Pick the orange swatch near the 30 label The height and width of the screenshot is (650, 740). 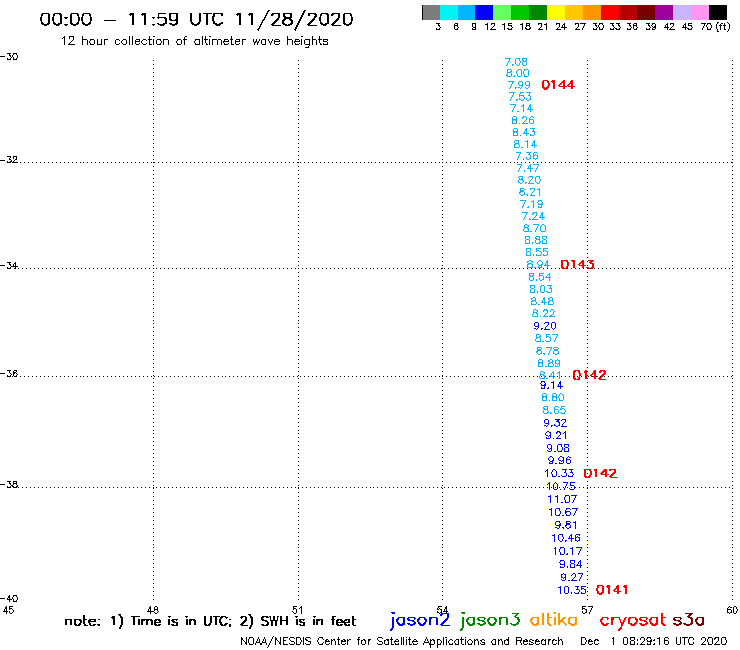[592, 12]
